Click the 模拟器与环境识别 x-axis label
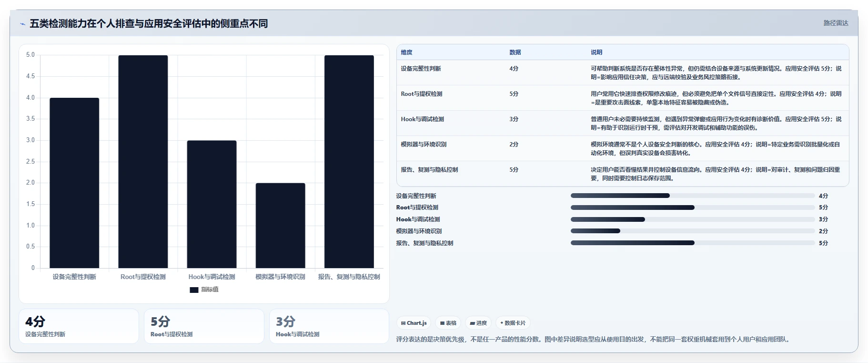The width and height of the screenshot is (868, 363). click(280, 277)
